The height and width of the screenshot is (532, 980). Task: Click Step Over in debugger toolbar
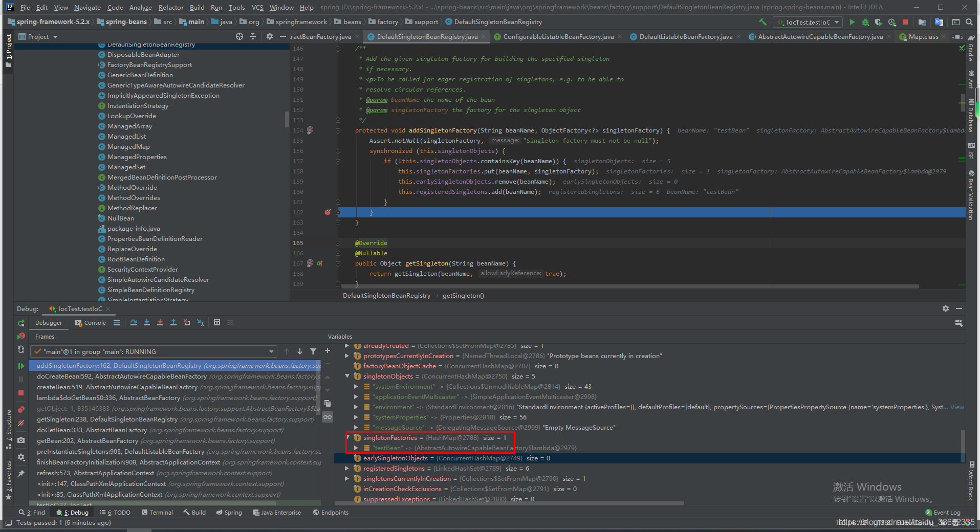coord(134,322)
